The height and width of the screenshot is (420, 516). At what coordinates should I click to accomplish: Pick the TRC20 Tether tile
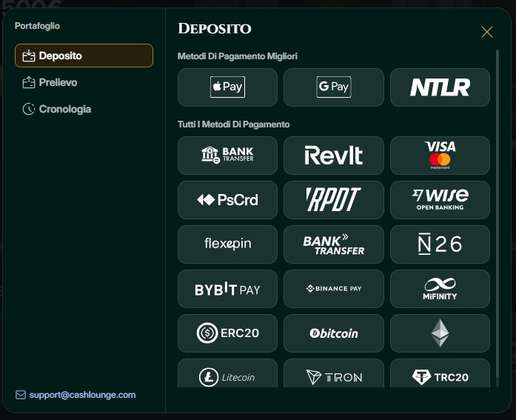pyautogui.click(x=440, y=373)
